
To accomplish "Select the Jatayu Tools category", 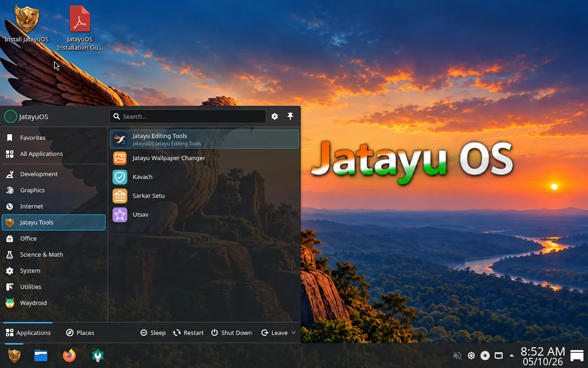I will point(54,222).
